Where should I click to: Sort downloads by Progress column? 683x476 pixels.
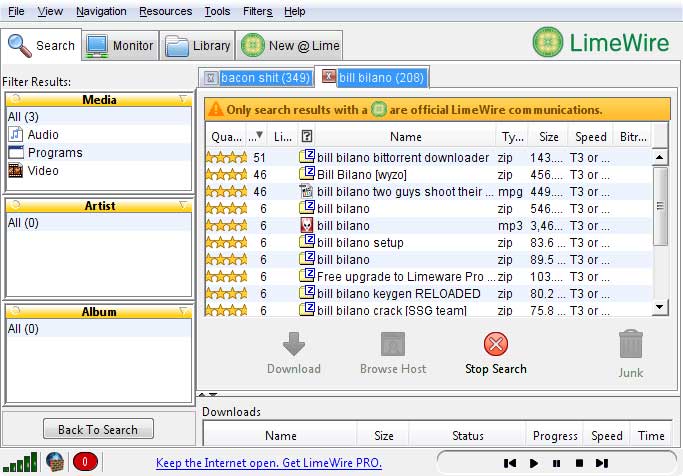click(x=555, y=435)
